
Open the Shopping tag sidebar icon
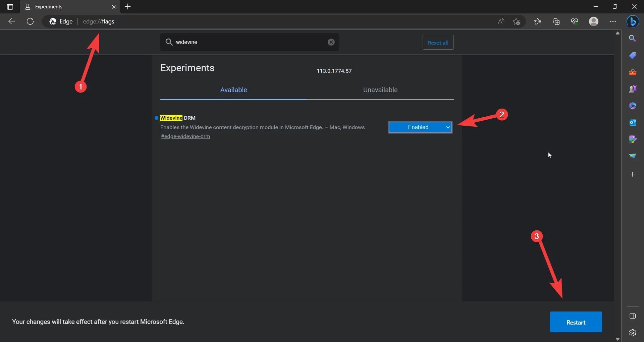point(633,55)
